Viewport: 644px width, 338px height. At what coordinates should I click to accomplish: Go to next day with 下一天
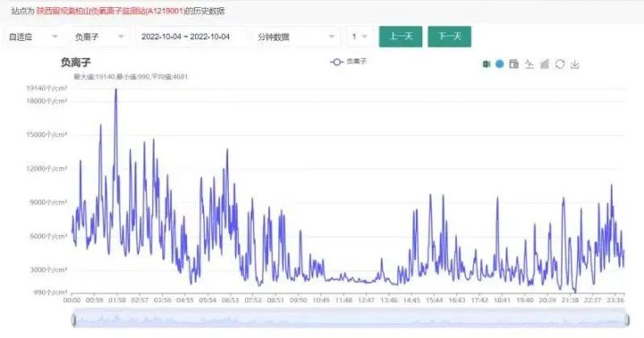449,37
